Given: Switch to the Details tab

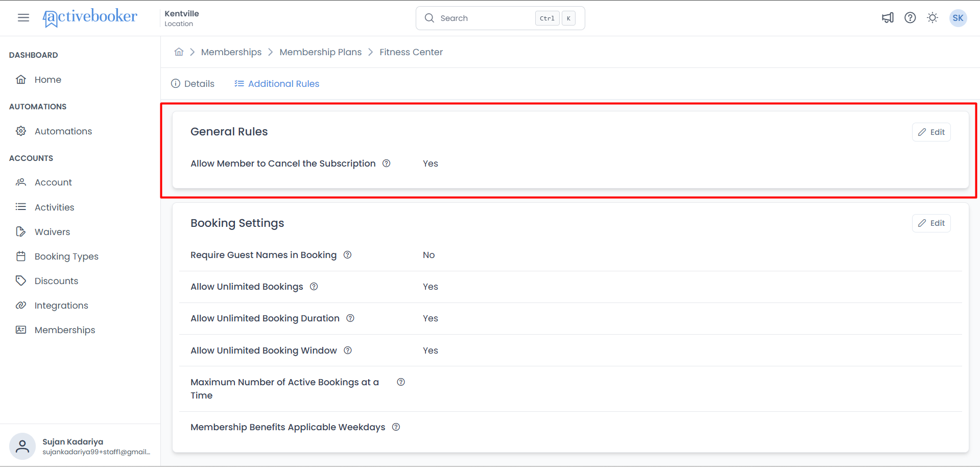Looking at the screenshot, I should click(x=193, y=83).
